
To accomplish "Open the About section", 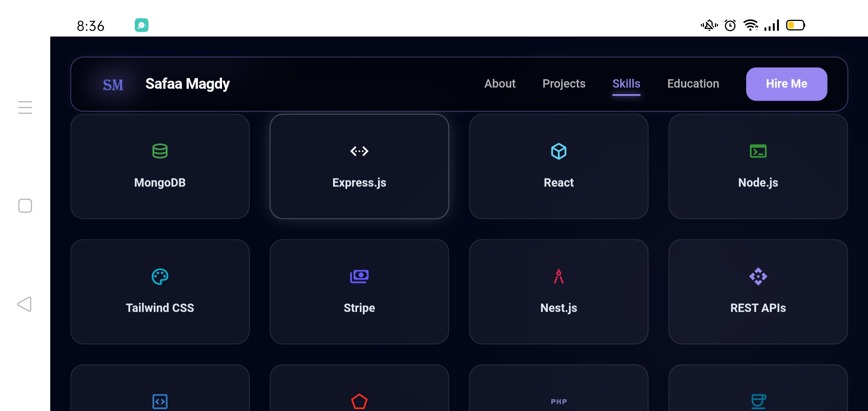I will pyautogui.click(x=500, y=84).
